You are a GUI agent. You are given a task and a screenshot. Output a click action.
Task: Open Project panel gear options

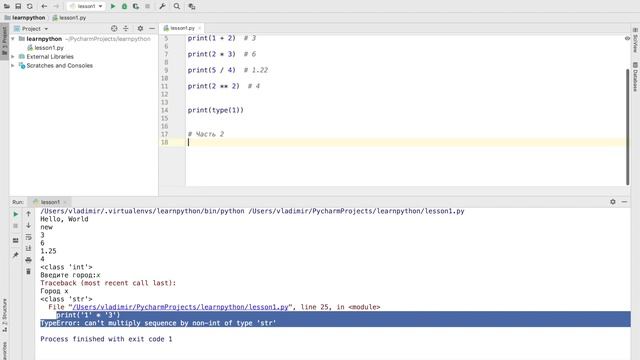click(140, 29)
